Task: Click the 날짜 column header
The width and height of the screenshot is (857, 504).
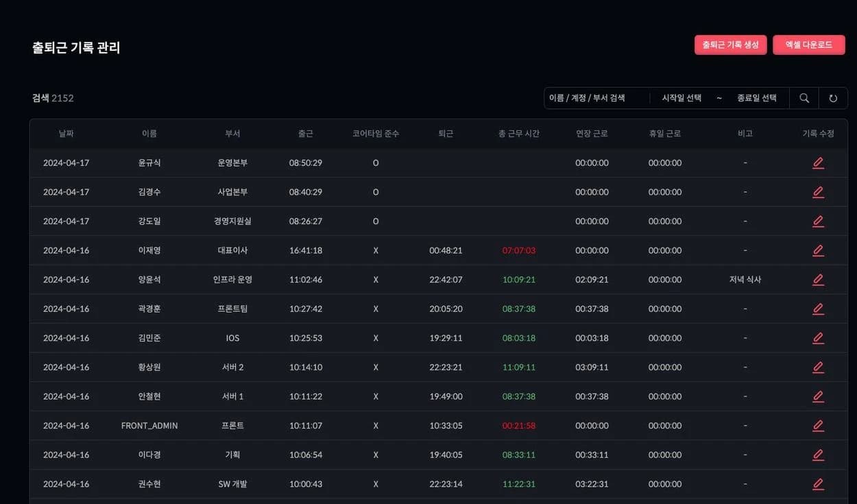Action: click(67, 134)
